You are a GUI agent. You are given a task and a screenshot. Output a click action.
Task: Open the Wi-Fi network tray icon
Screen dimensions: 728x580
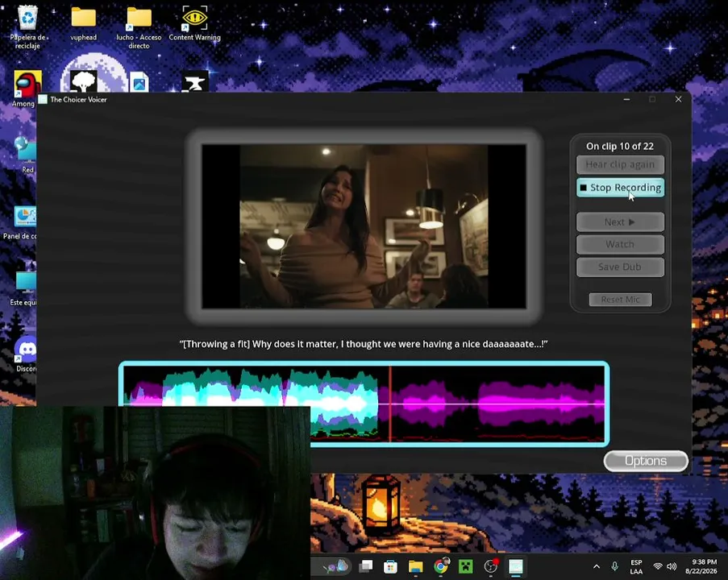tap(658, 566)
